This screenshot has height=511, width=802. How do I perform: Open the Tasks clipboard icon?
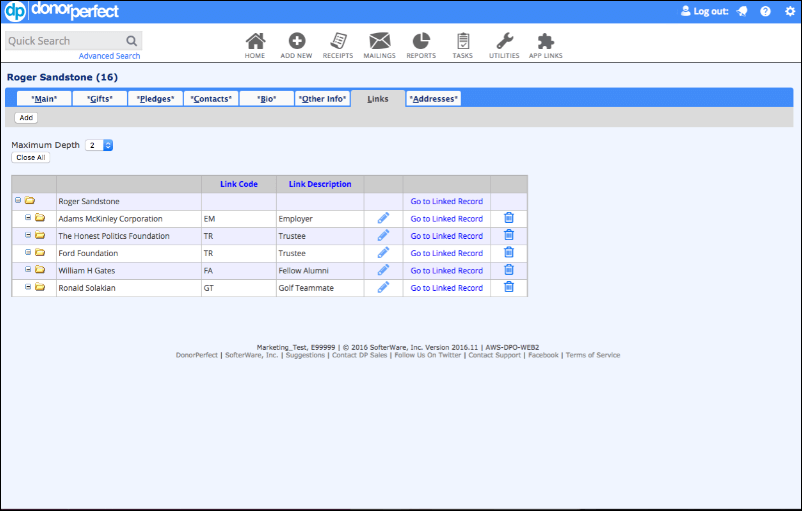coord(463,41)
